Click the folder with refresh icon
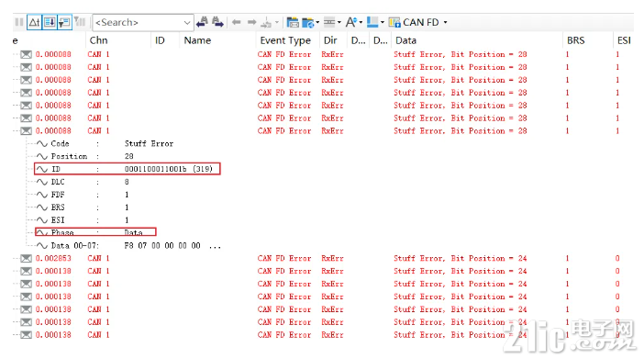Viewport: 644px width, 359px height. coord(307,23)
